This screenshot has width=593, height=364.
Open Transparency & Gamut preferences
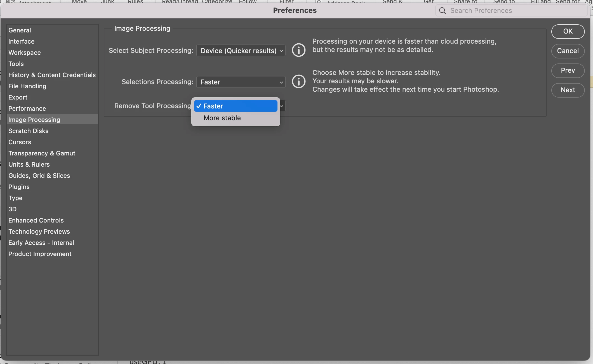tap(42, 153)
